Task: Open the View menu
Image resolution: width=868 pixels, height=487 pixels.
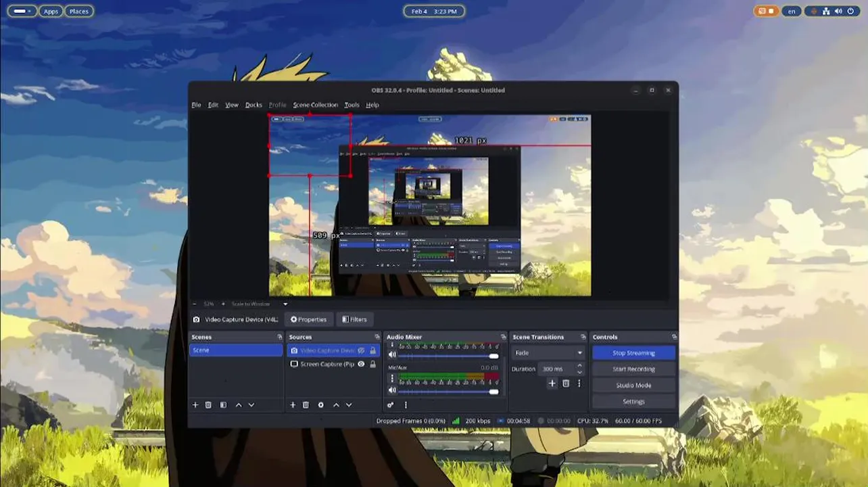Action: (232, 105)
